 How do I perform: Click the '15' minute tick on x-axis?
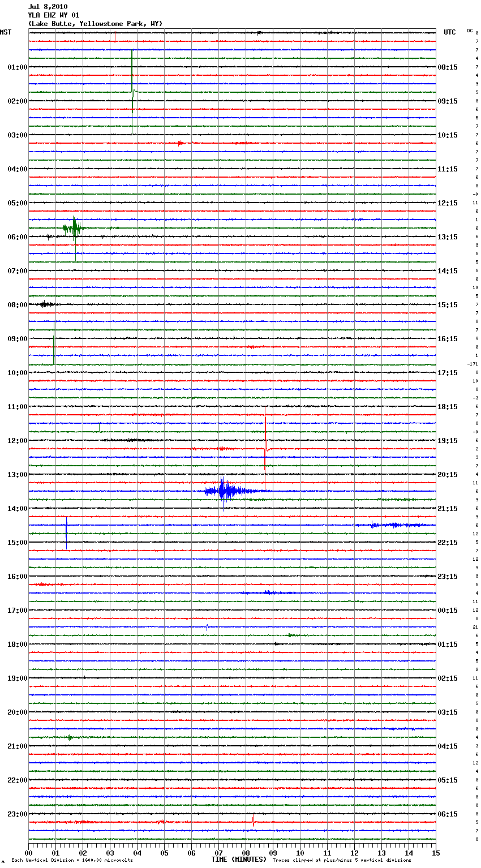[436, 853]
